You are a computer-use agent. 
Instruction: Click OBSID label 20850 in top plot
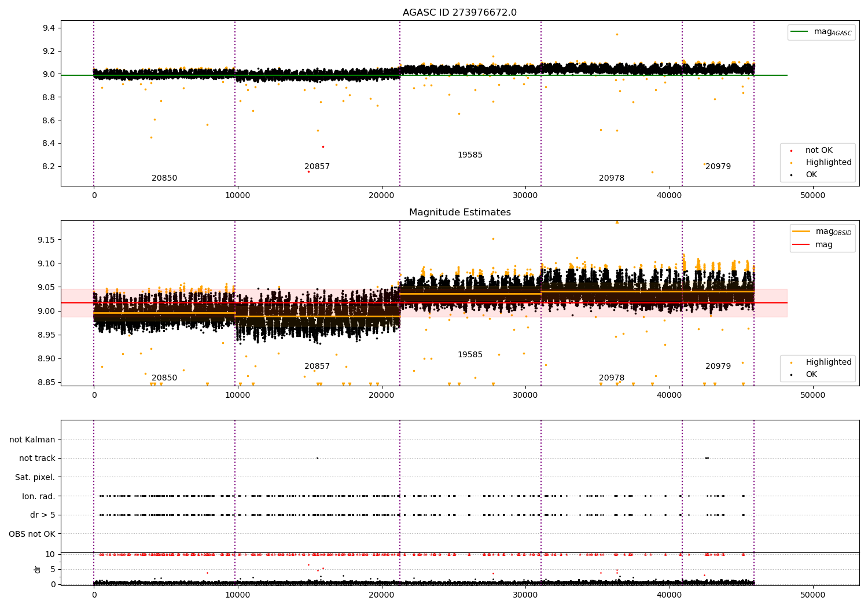pyautogui.click(x=164, y=178)
